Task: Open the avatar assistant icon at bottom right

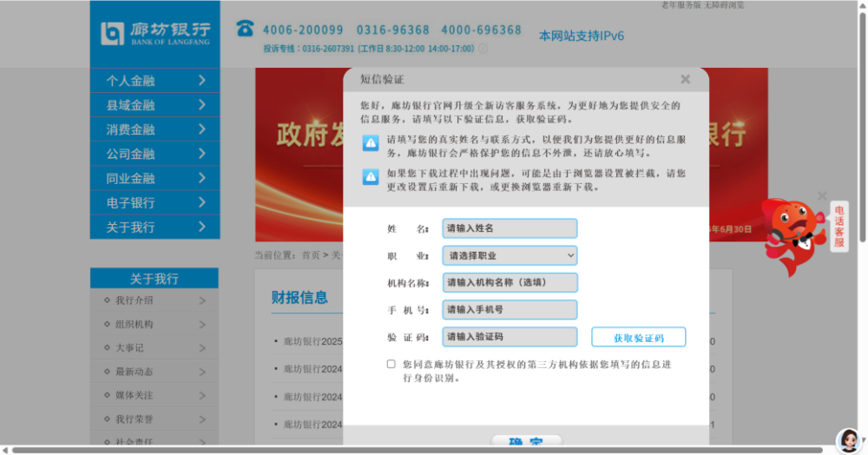Action: point(849,440)
